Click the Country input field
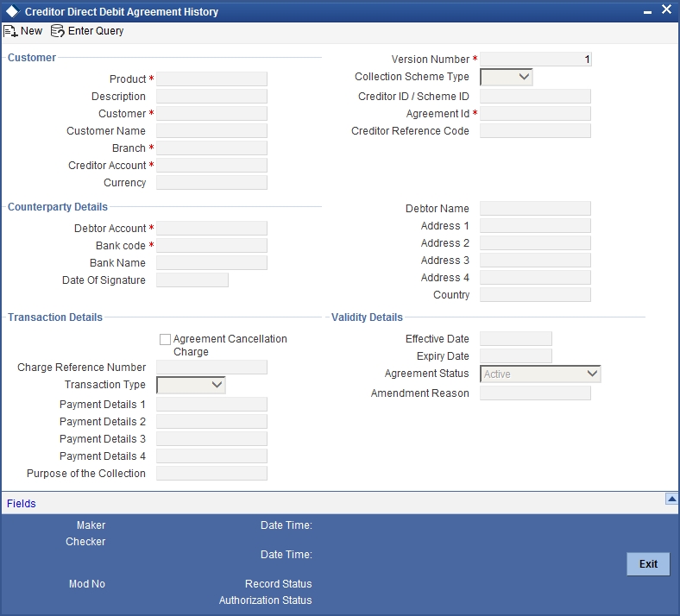The height and width of the screenshot is (616, 680). tap(535, 295)
